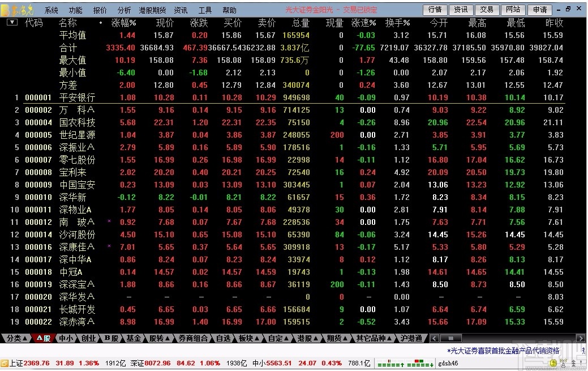This screenshot has width=588, height=371.
Task: Switch to the 中小 tab
Action: tap(66, 338)
